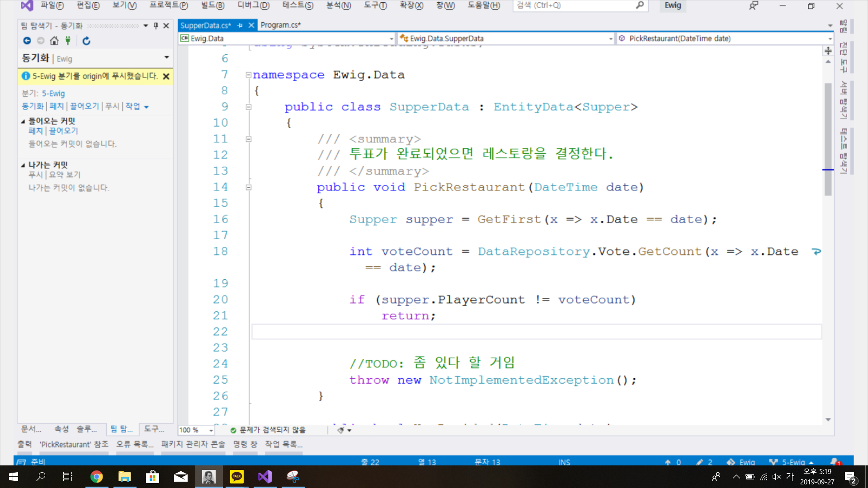The image size is (868, 488).
Task: Toggle pin on Team Explorer panel
Action: (156, 26)
